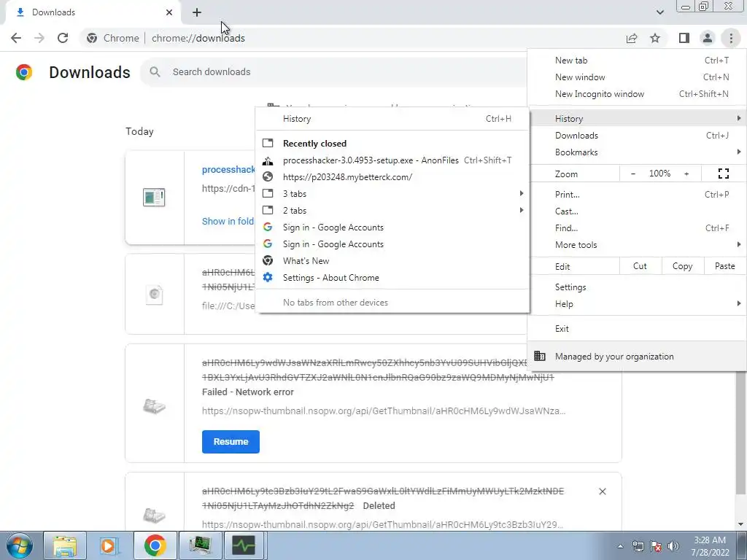Click the network tray icon
Image resolution: width=747 pixels, height=560 pixels.
coord(638,546)
